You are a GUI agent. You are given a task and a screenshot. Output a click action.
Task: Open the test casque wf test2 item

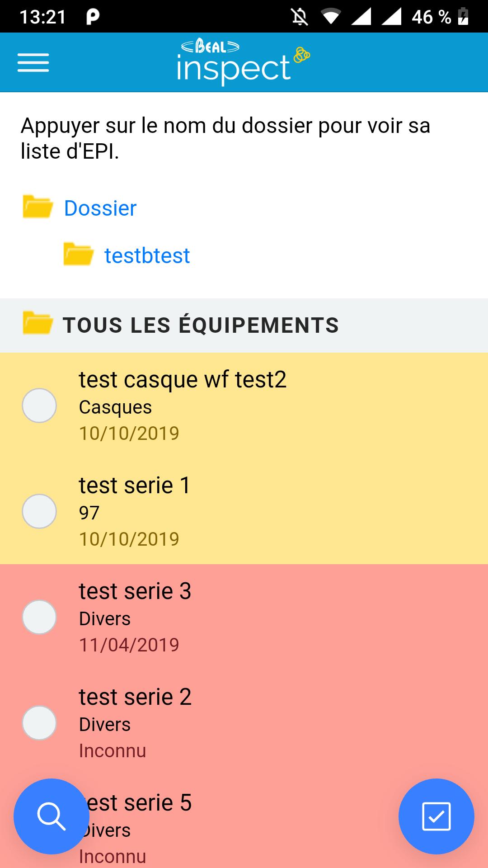(x=183, y=380)
